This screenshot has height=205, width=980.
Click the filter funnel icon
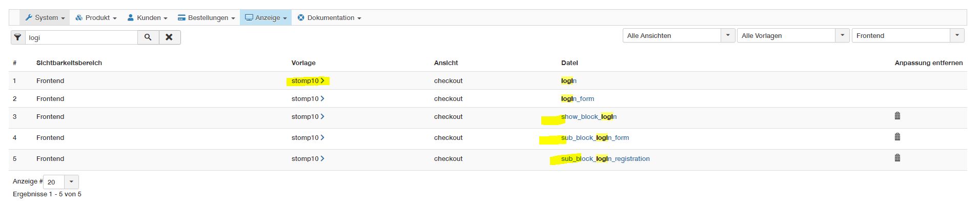point(18,37)
